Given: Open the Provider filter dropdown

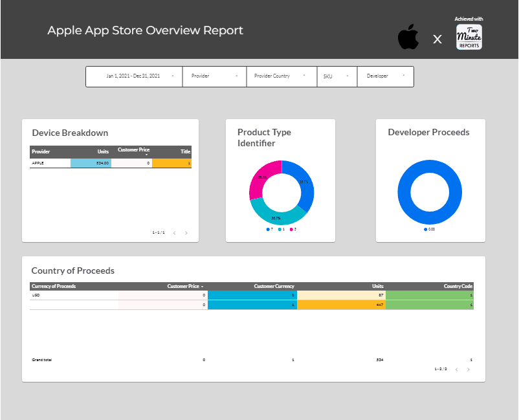Looking at the screenshot, I should 214,76.
